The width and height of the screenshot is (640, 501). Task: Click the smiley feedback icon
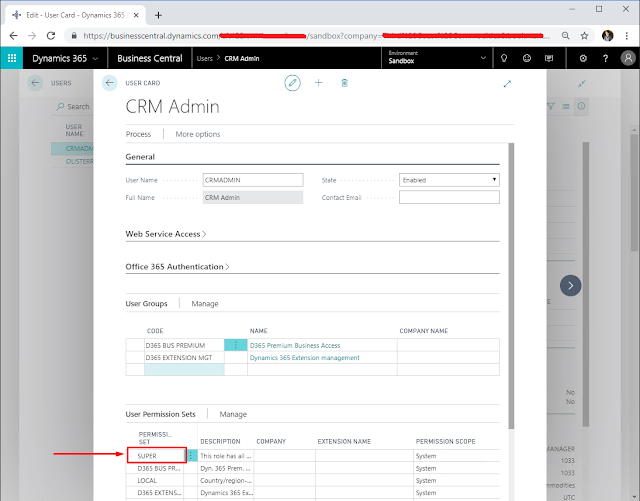pyautogui.click(x=527, y=58)
